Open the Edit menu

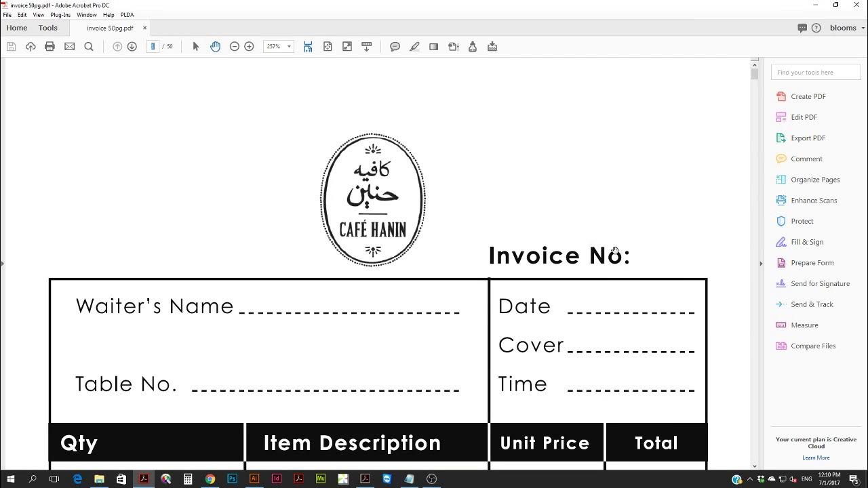pyautogui.click(x=22, y=15)
